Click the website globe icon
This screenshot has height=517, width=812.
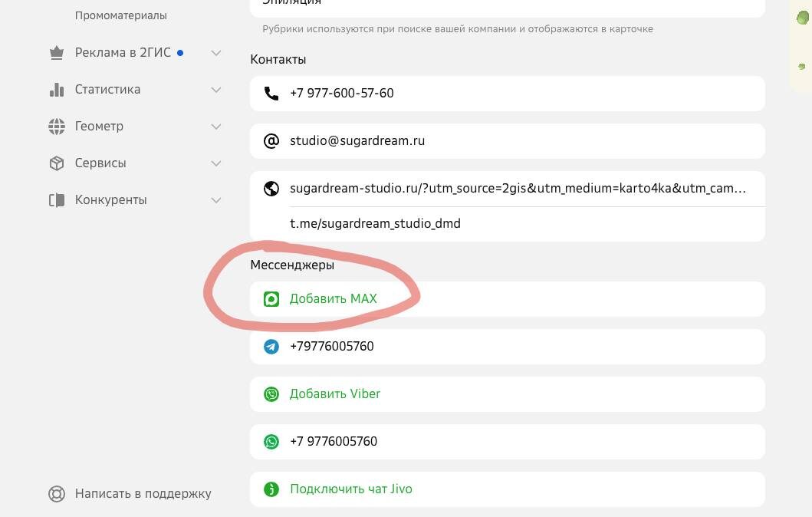(271, 189)
